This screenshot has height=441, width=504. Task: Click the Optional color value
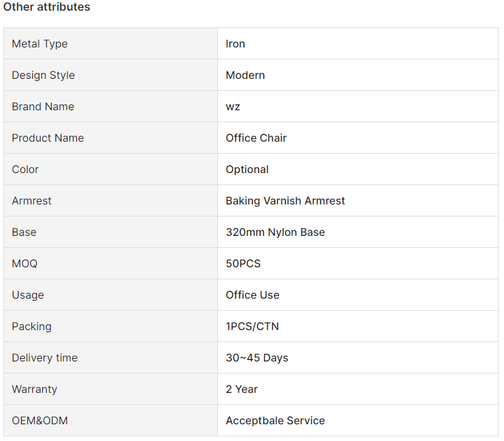click(x=247, y=170)
